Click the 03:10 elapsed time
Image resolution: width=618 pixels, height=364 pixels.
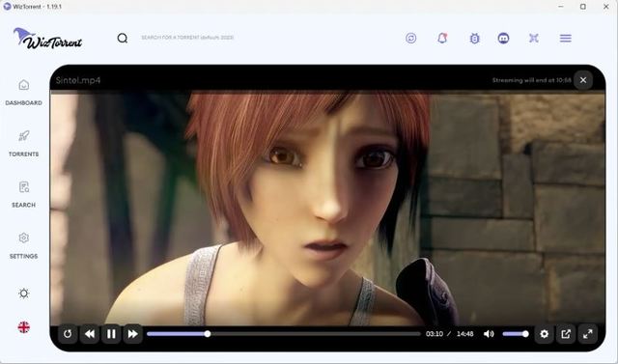435,334
